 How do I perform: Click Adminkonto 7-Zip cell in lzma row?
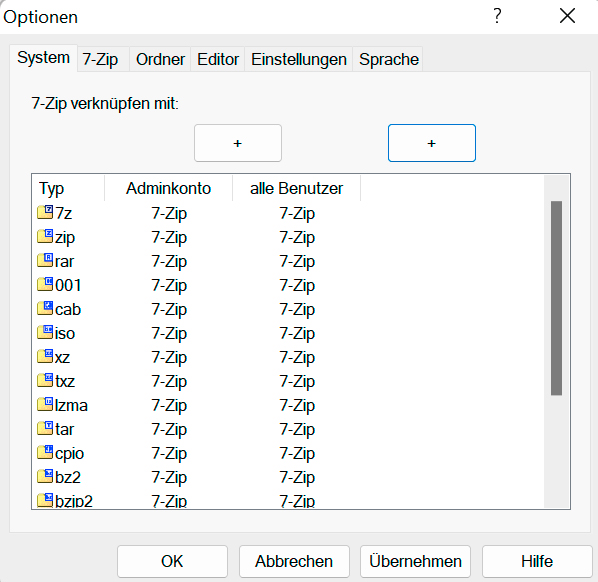pyautogui.click(x=169, y=406)
